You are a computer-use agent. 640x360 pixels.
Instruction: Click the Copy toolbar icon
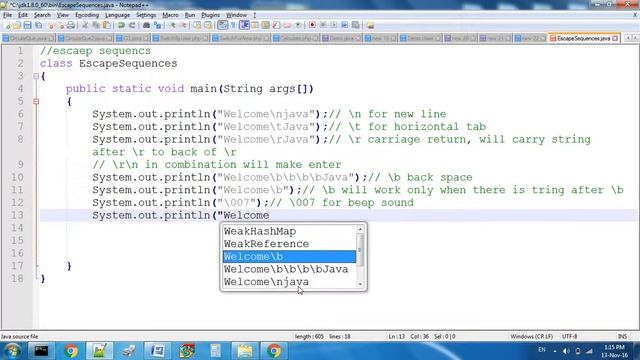96,25
